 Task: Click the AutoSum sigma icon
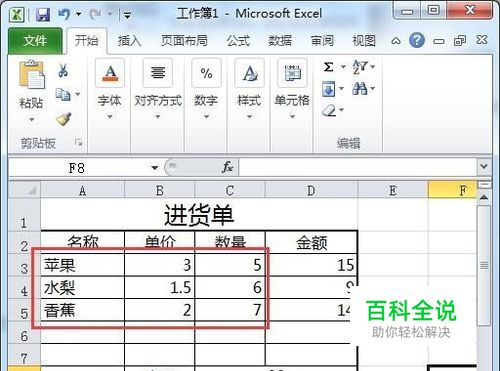[x=329, y=67]
